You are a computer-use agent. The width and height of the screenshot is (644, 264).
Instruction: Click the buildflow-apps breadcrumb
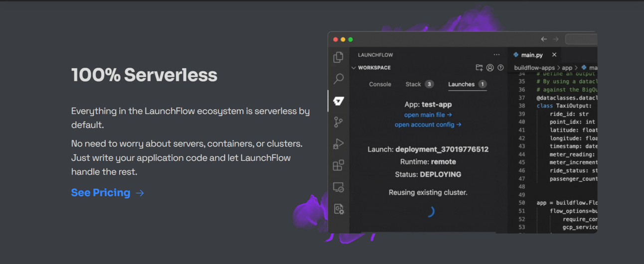click(x=534, y=67)
